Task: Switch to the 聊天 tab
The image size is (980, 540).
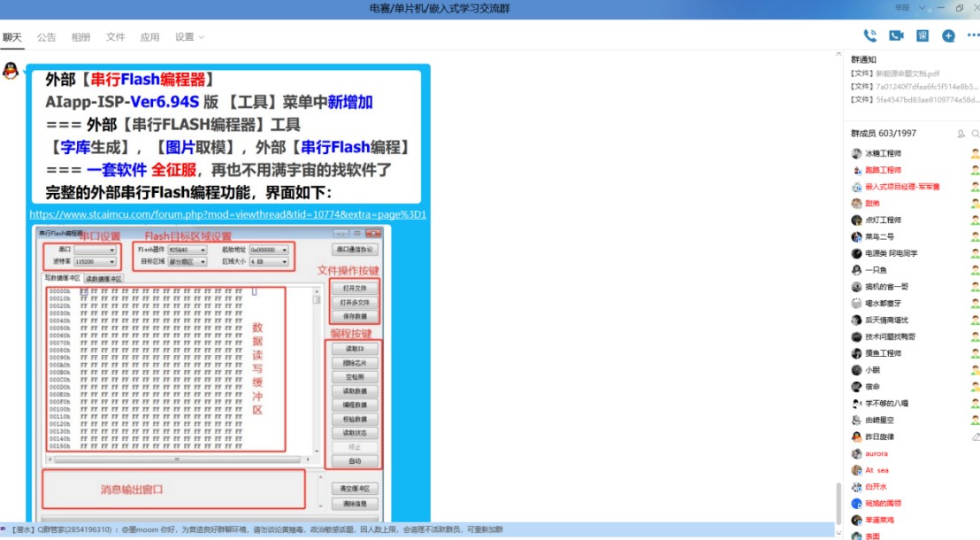Action: (11, 37)
